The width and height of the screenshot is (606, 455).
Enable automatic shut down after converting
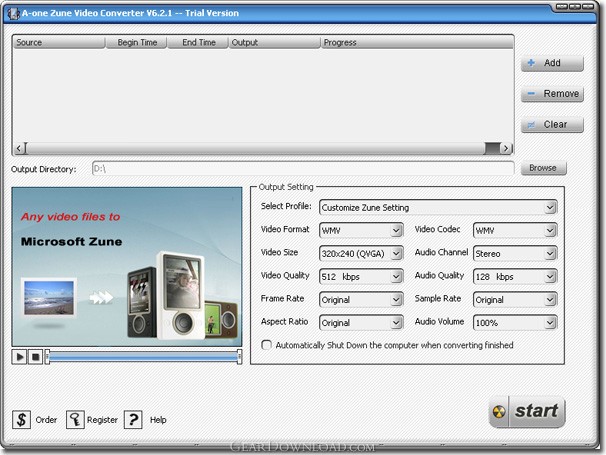[267, 345]
